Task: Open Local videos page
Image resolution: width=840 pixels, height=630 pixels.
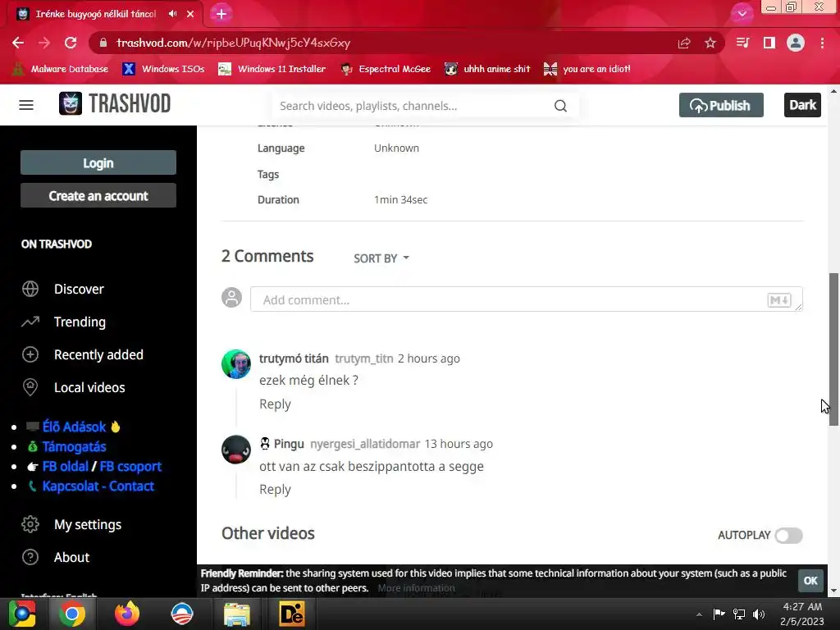Action: tap(89, 387)
